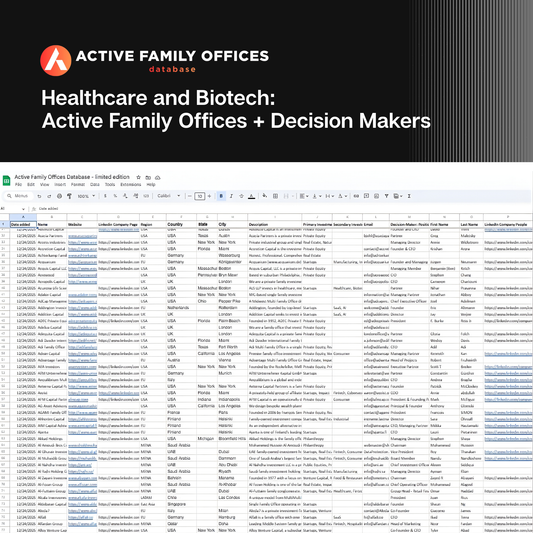Viewport: 533px width, 533px height.
Task: Select the Date added header cell
Action: point(23,224)
